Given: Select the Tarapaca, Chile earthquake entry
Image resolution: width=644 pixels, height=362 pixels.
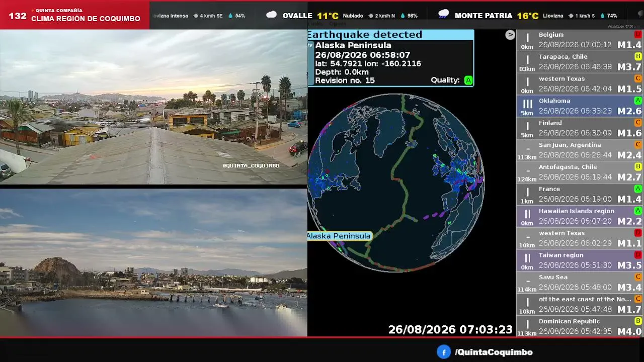Looking at the screenshot, I should [580, 62].
